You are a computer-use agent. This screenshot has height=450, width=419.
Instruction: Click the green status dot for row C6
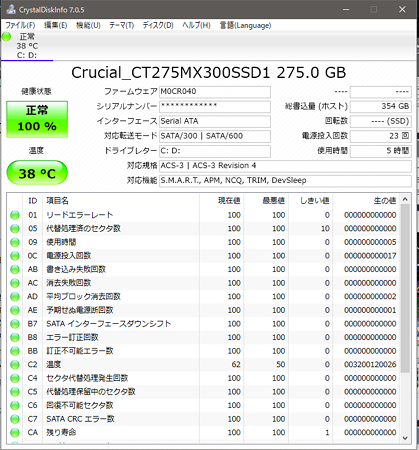(x=15, y=405)
